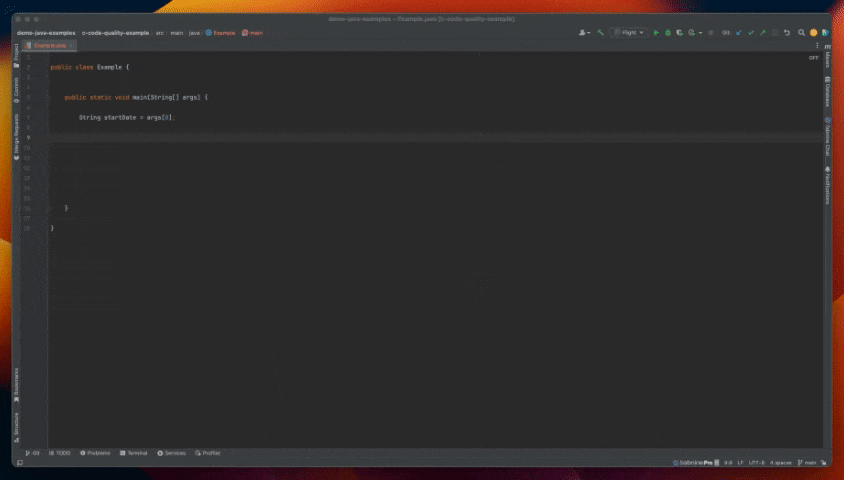Toggle the Project tool window
Screen dimensions: 844x480
pos(16,51)
